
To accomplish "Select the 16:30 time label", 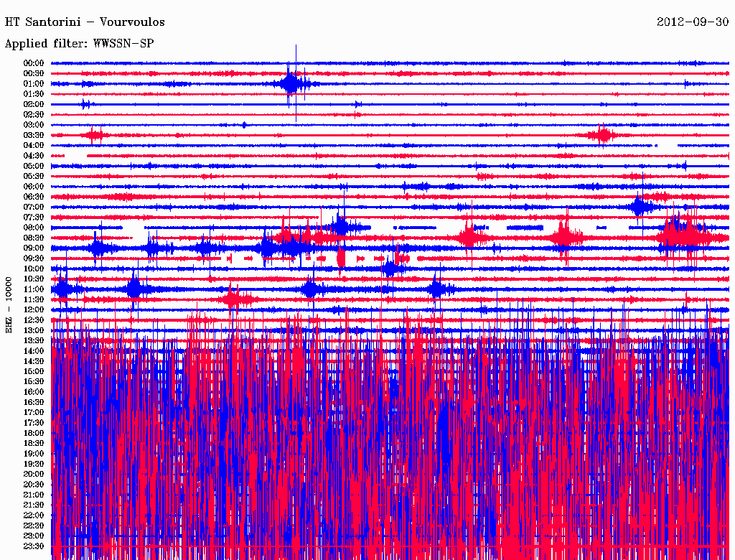I will (34, 403).
